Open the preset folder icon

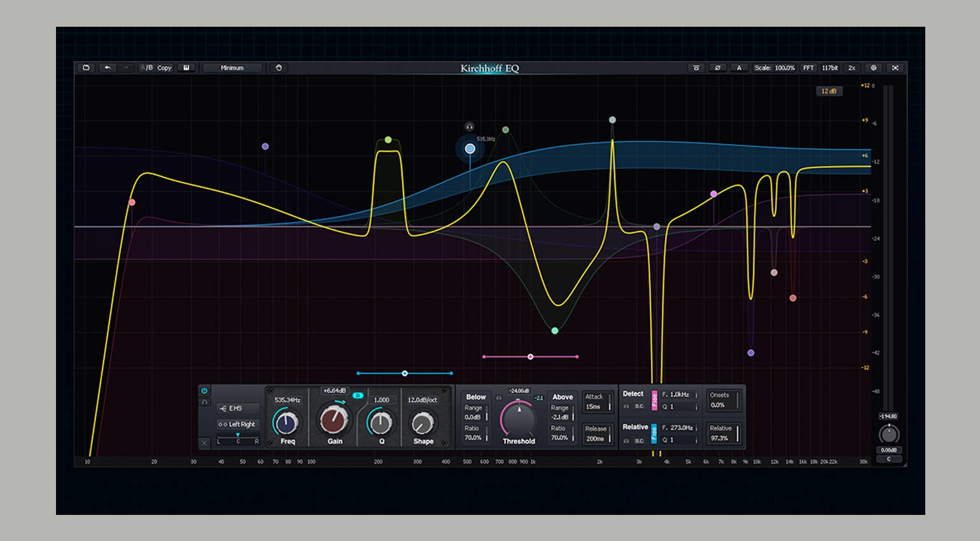coord(87,67)
